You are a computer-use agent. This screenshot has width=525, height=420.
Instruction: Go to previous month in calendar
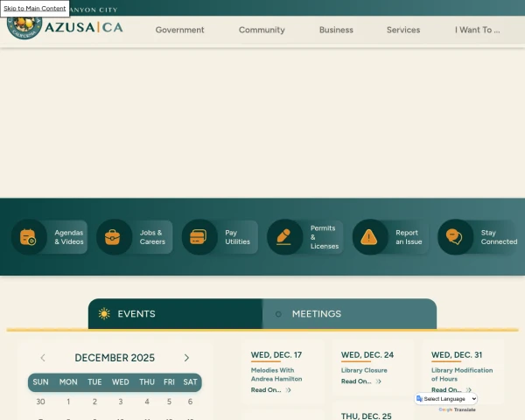point(43,358)
